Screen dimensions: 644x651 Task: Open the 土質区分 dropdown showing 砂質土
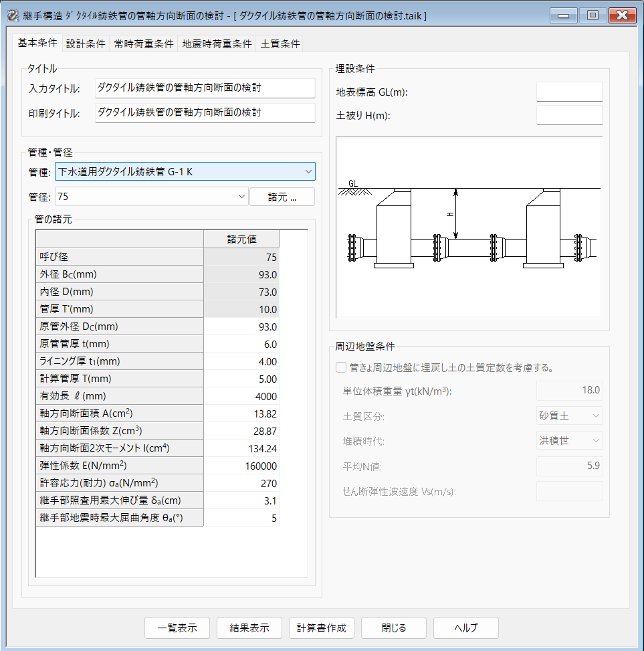point(569,415)
